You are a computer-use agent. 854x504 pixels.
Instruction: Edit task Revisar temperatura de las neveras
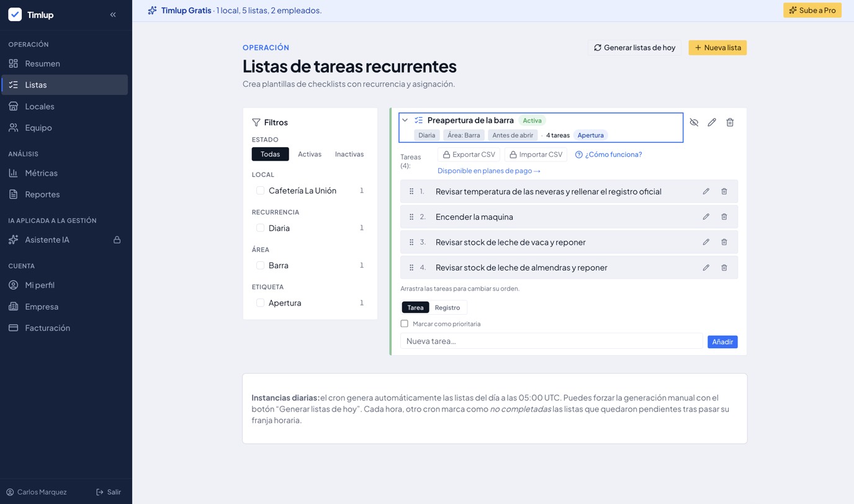[706, 191]
